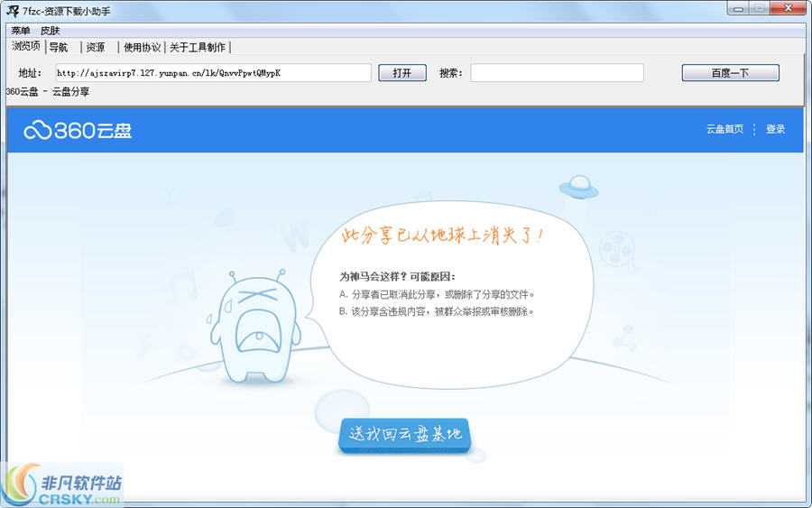
Task: Click the crying alien mascot image
Action: point(254,327)
